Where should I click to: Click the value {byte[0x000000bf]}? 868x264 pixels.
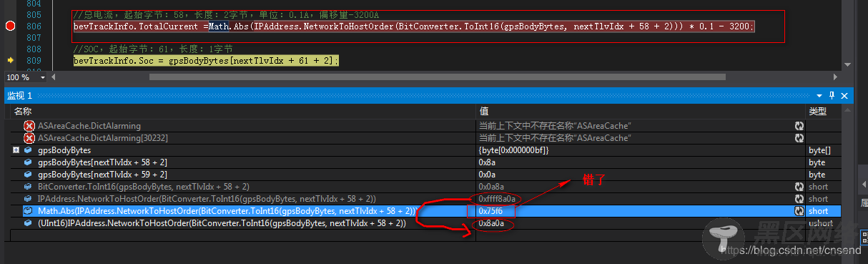(x=513, y=150)
